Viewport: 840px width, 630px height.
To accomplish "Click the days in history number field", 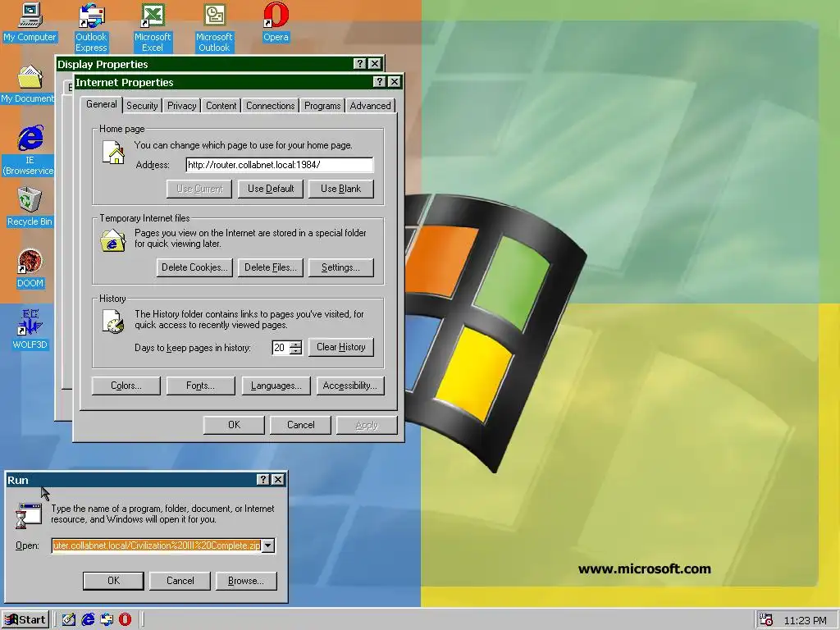I will 281,348.
